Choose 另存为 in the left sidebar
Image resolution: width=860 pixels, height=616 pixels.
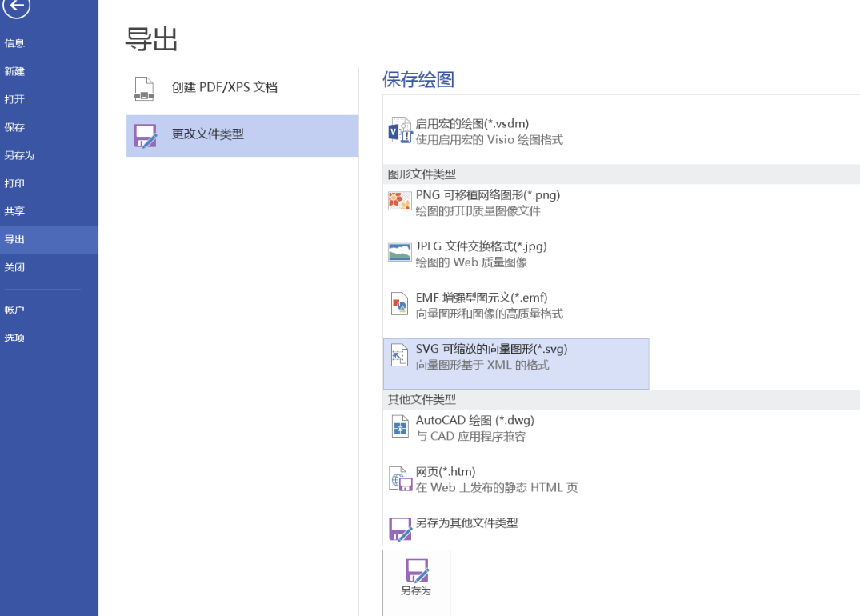pos(19,155)
